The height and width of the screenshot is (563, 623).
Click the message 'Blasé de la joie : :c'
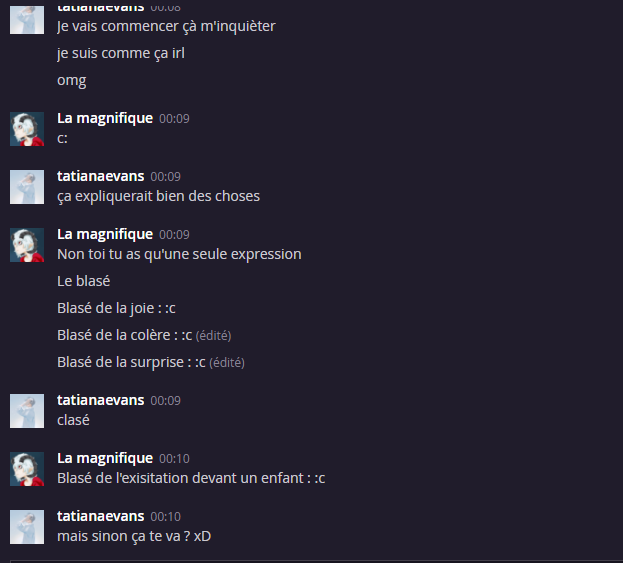pos(116,308)
